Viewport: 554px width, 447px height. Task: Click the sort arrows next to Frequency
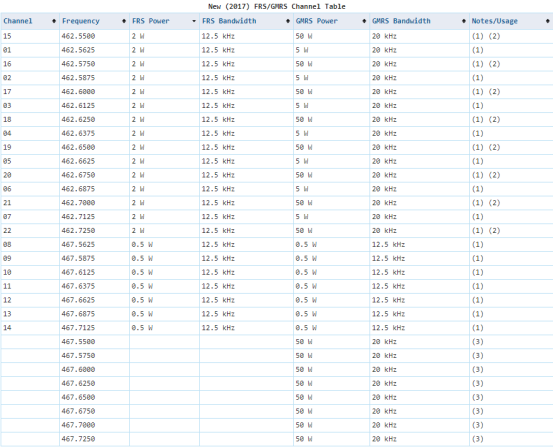(x=124, y=21)
